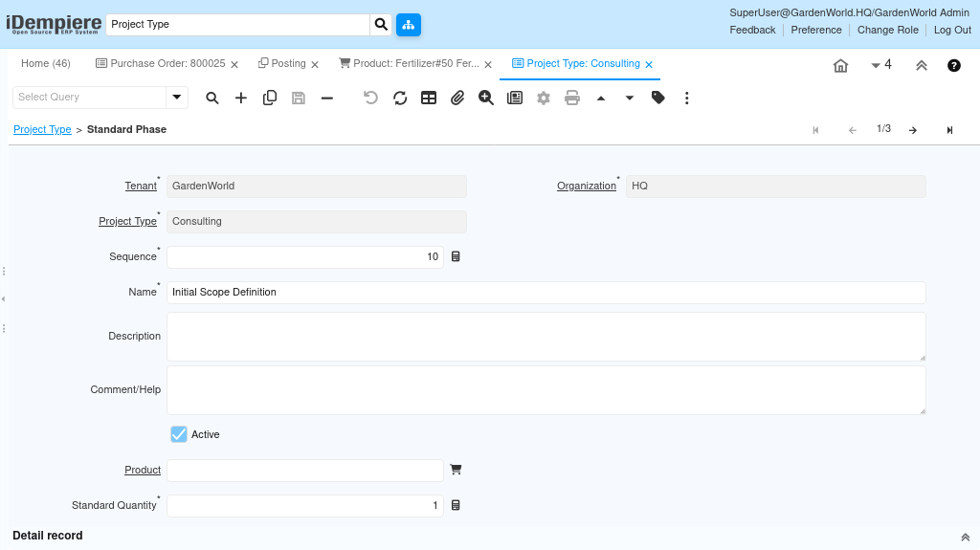Click the Zoom Across icon
The height and width of the screenshot is (550, 980).
486,98
